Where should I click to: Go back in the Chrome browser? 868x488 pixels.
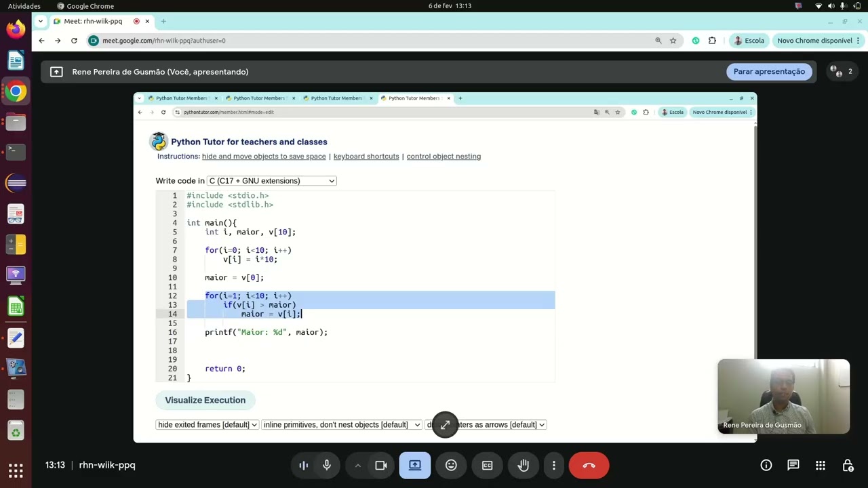point(41,41)
